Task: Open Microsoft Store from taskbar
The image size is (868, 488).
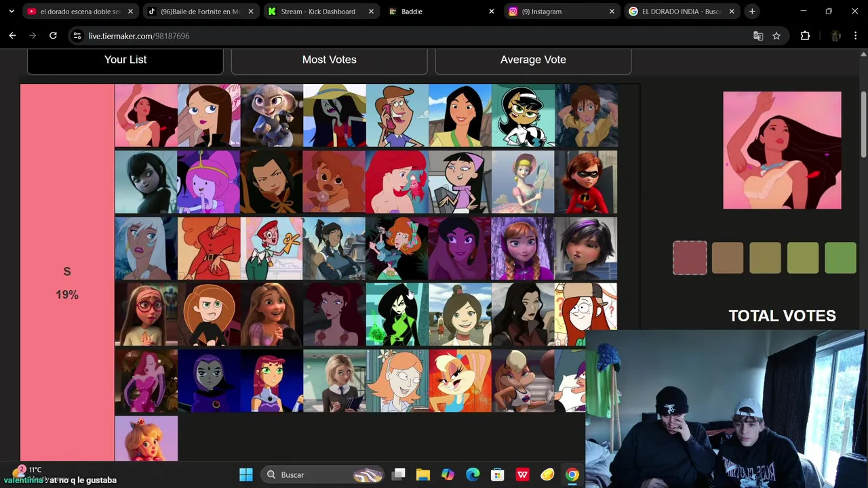Action: click(498, 474)
